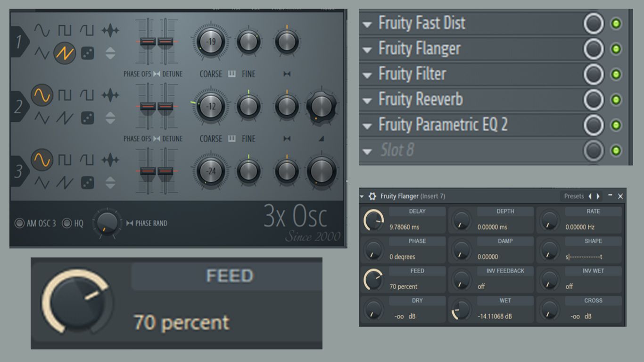Open the Fruity Fast Dist plugin by name
Screen dimensions: 644x362
(x=422, y=23)
